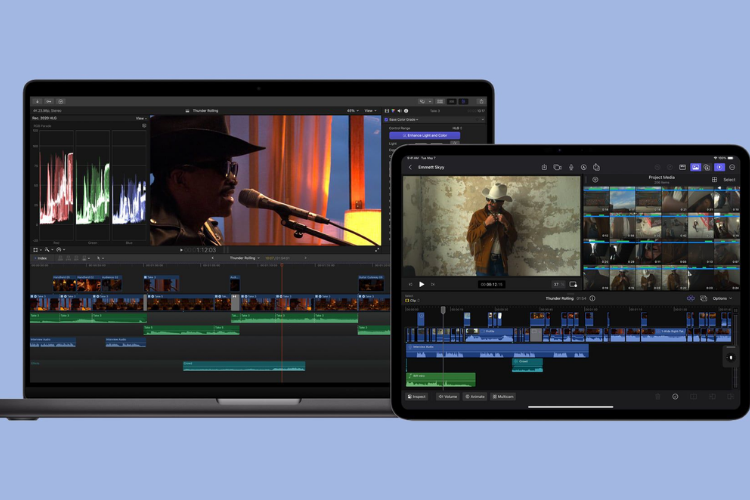Click the fullscreen viewer arrows icon on Mac
Screen dimensions: 750x500
tap(377, 250)
